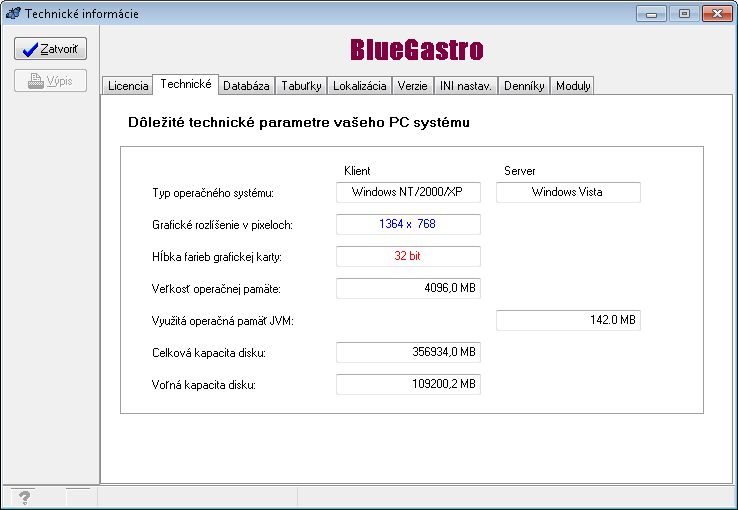Click the Zatvoriť button
This screenshot has width=738, height=510.
pyautogui.click(x=50, y=48)
